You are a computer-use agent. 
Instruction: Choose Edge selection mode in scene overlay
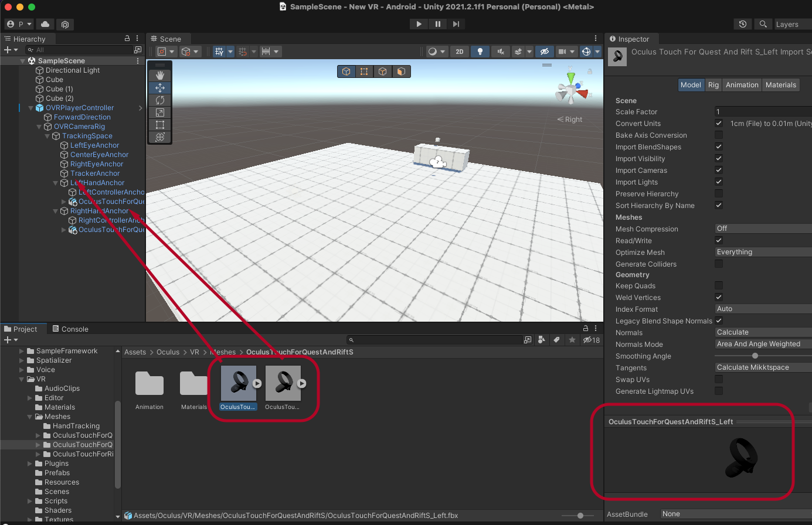coord(383,71)
